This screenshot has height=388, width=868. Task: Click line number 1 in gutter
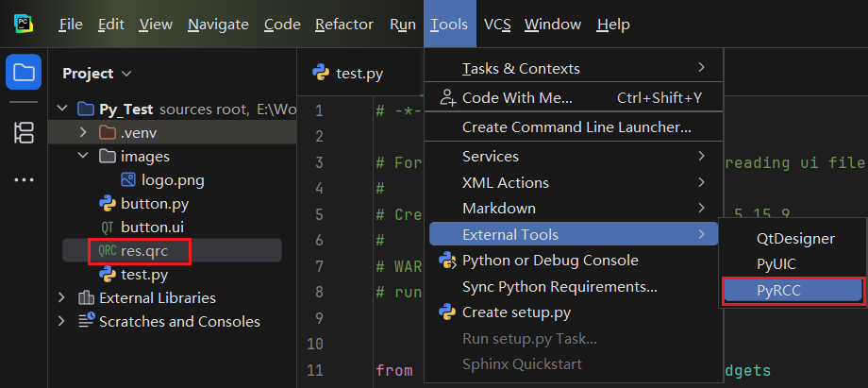(319, 110)
